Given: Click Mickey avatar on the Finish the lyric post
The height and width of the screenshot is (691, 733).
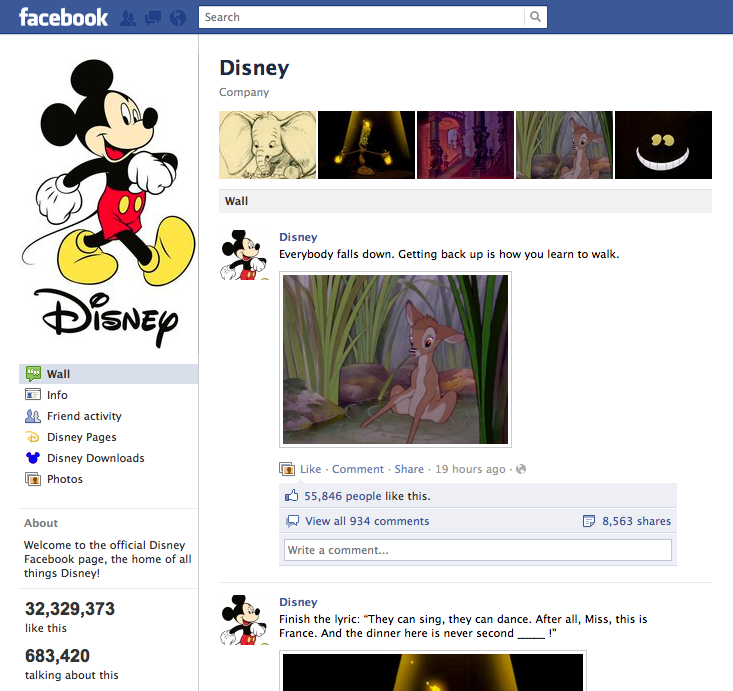Looking at the screenshot, I should coord(244,620).
